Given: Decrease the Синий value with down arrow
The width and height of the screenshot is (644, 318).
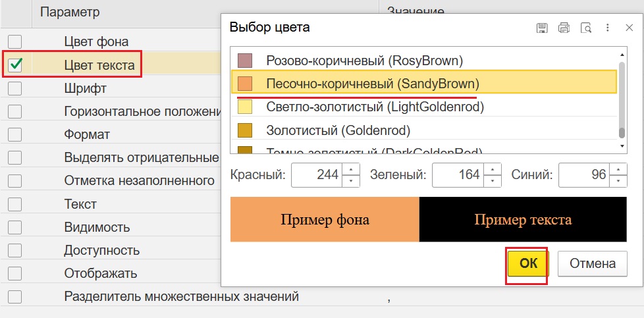Looking at the screenshot, I should [x=618, y=181].
